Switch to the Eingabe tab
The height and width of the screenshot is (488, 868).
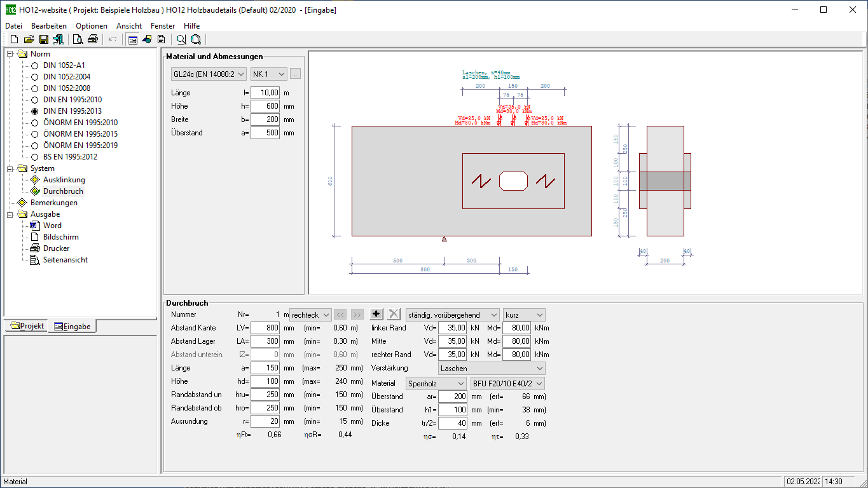pos(72,326)
